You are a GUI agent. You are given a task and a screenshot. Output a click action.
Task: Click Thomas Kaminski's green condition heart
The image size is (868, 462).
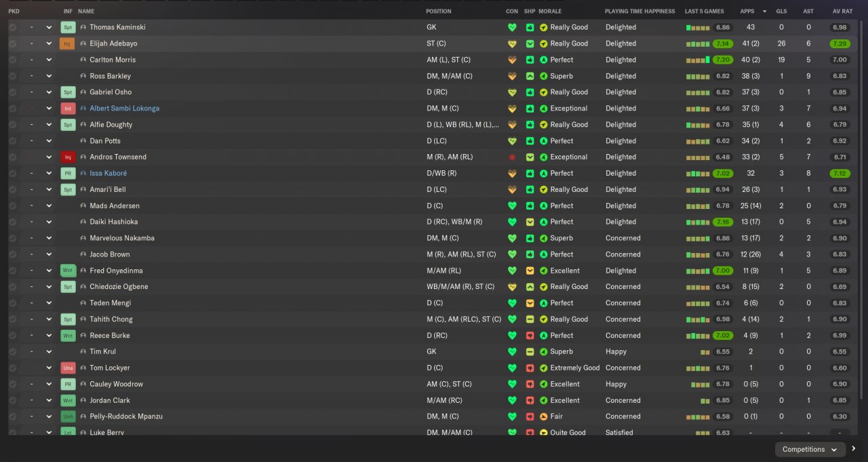coord(512,27)
